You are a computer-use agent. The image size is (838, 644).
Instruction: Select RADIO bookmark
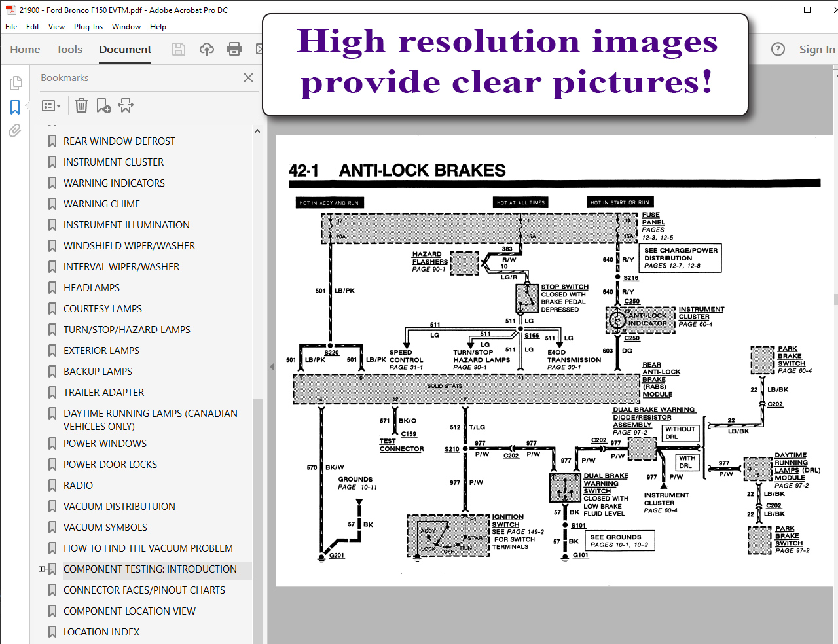click(x=78, y=486)
